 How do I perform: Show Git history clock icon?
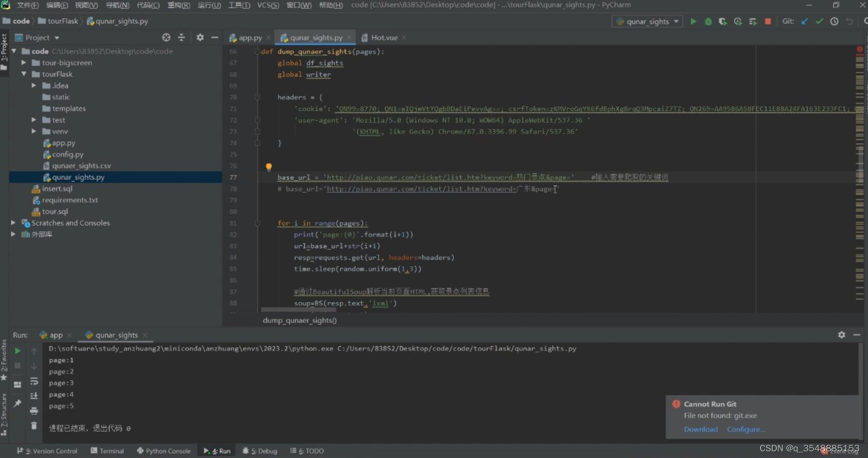tap(834, 21)
